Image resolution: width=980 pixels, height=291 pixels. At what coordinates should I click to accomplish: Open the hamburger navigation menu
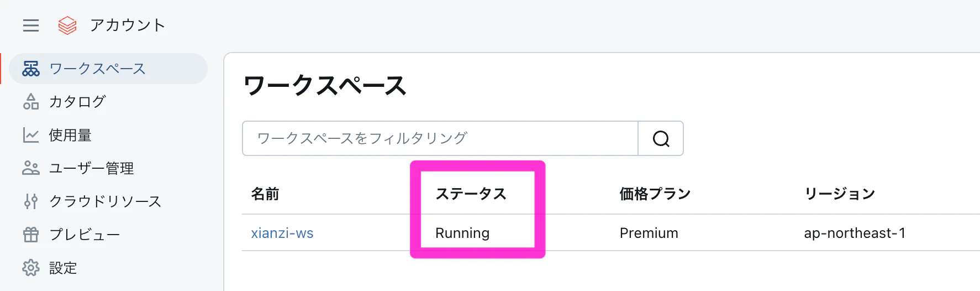point(31,25)
